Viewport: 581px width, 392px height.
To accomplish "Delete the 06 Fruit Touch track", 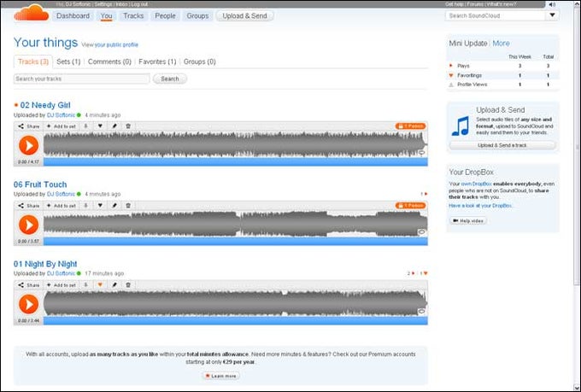I will coord(128,205).
